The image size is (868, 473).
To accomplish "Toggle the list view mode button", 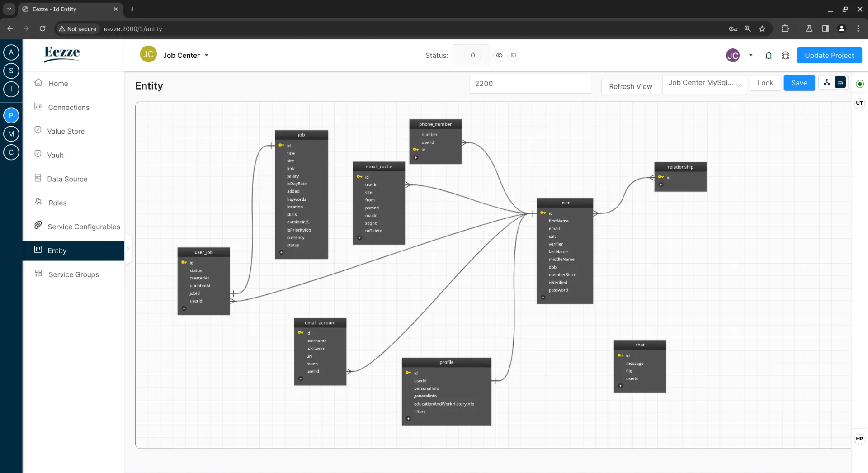I will point(840,82).
